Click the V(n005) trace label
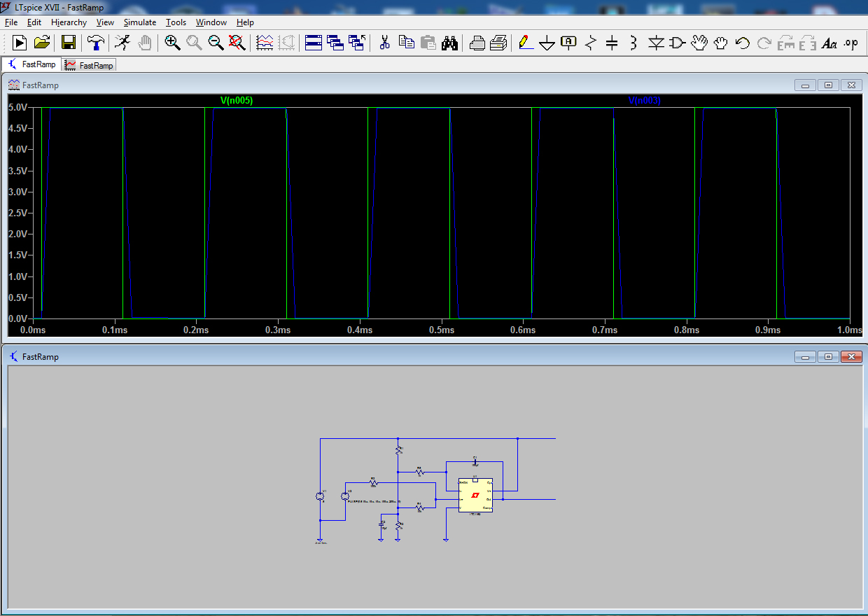868x616 pixels. point(237,101)
